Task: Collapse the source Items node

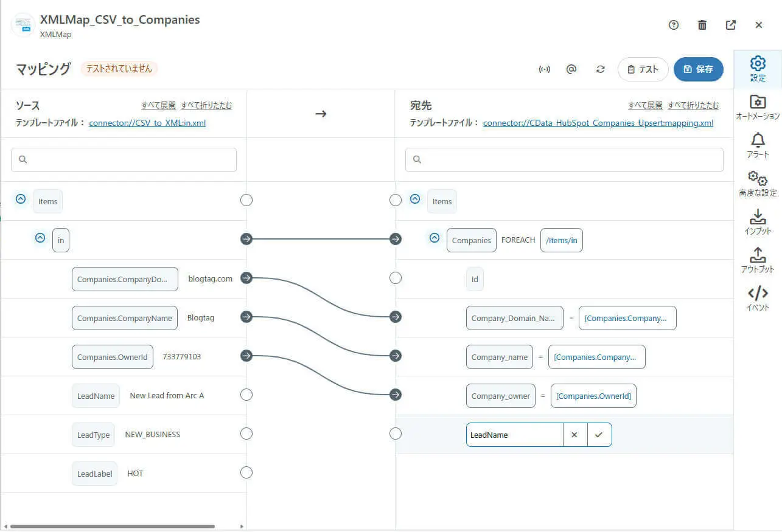Action: (x=21, y=199)
